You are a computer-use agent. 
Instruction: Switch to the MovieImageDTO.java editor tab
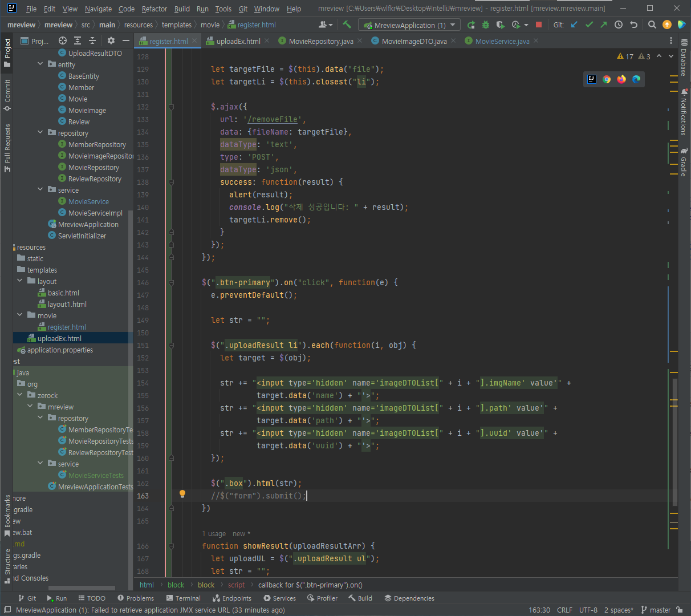click(413, 41)
